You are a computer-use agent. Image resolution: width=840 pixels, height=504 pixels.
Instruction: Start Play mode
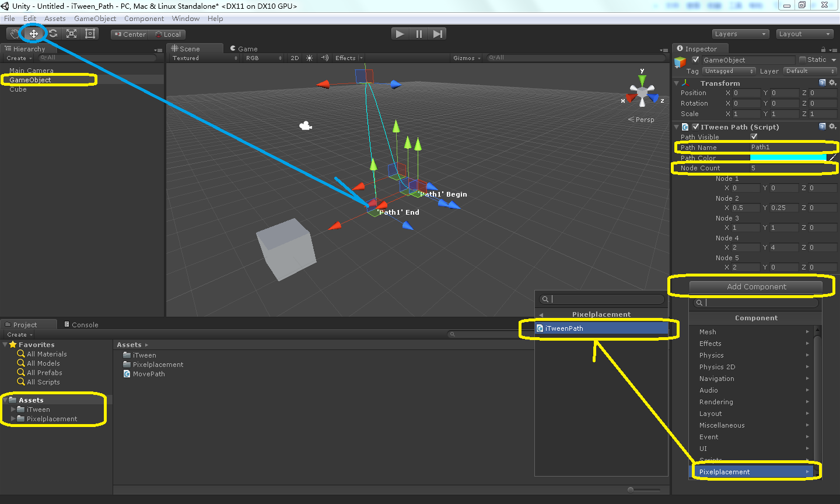coord(400,34)
